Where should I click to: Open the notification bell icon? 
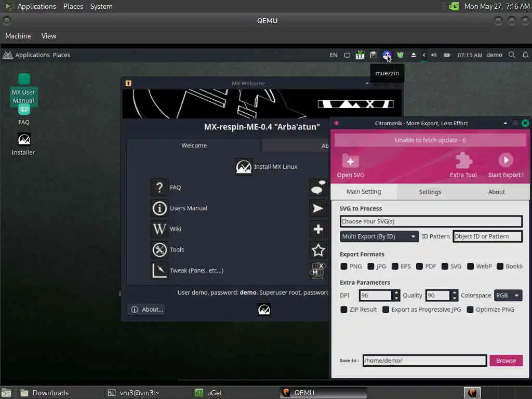point(525,55)
